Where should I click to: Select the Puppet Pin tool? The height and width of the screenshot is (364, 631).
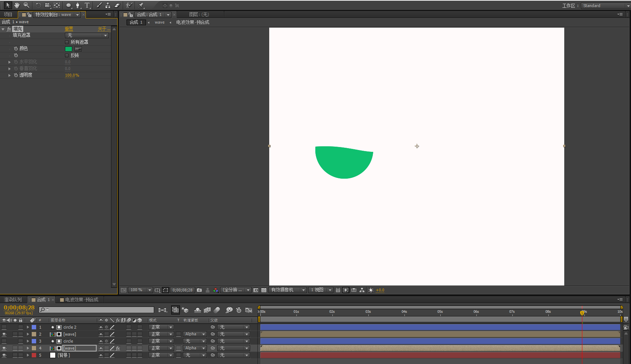(141, 5)
